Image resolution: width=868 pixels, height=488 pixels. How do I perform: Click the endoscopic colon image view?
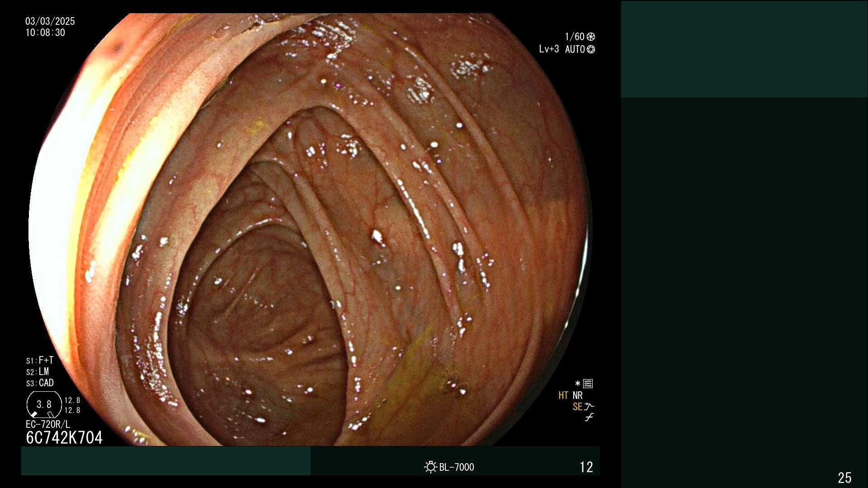[311, 230]
